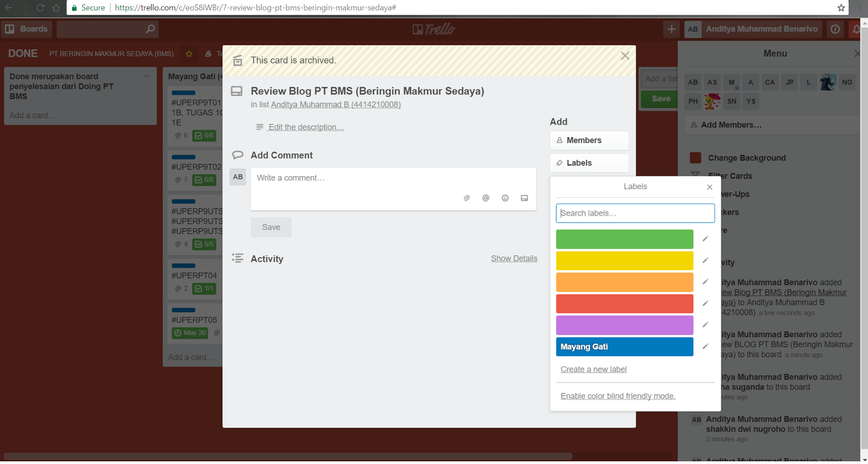This screenshot has width=868, height=464.
Task: Click the mention @ icon in comment box
Action: pyautogui.click(x=486, y=198)
